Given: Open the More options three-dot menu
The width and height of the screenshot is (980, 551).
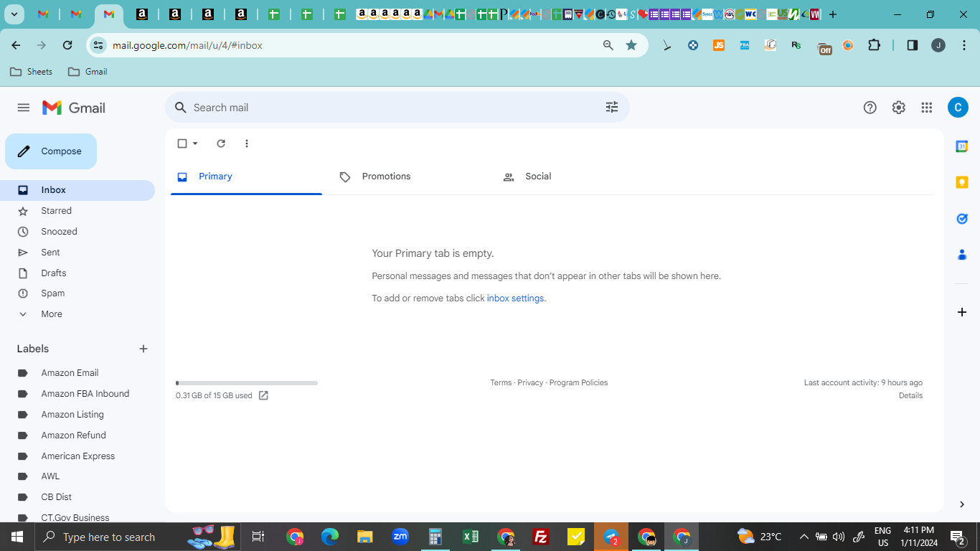Looking at the screenshot, I should click(247, 143).
